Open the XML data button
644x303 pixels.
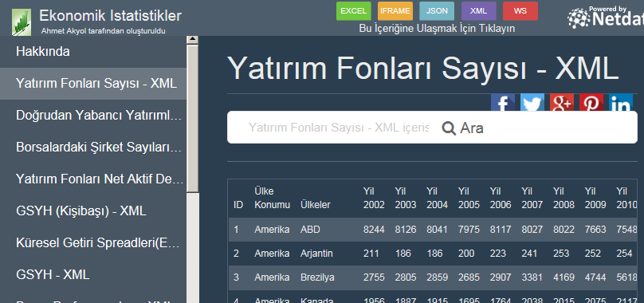click(478, 11)
